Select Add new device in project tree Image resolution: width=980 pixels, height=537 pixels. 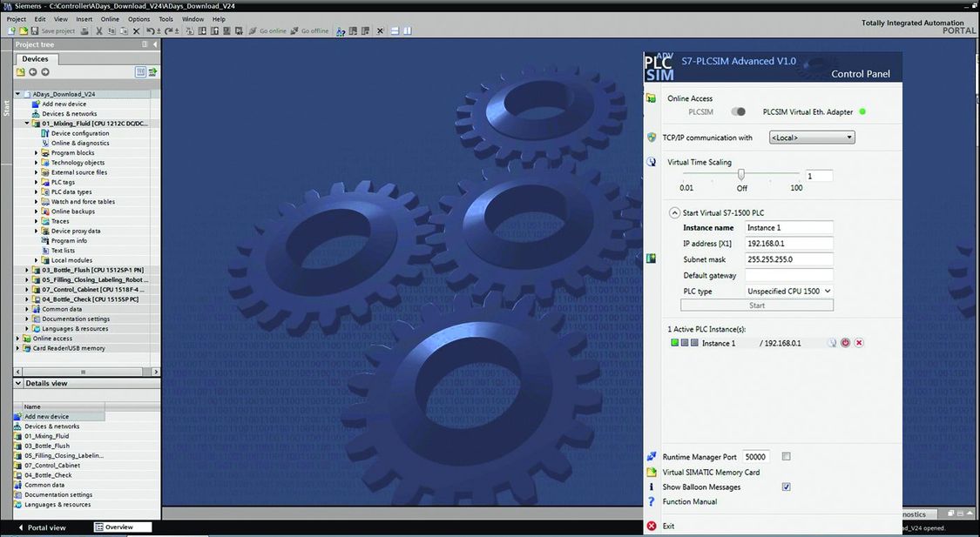pyautogui.click(x=64, y=104)
